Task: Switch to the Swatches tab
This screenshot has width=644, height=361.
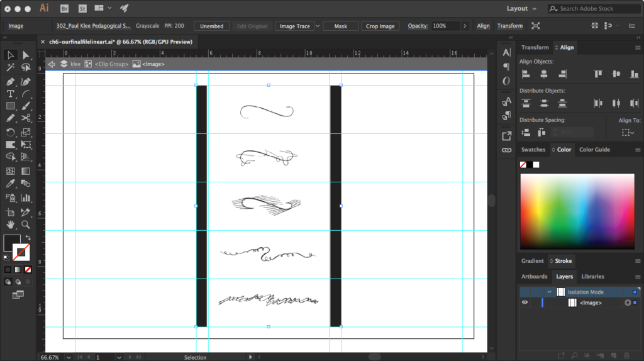Action: click(533, 150)
